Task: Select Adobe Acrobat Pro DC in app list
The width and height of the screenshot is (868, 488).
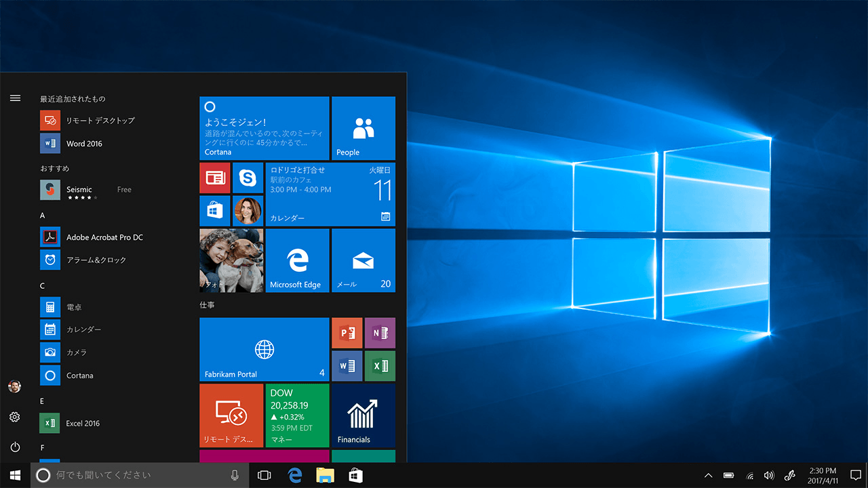Action: coord(104,237)
